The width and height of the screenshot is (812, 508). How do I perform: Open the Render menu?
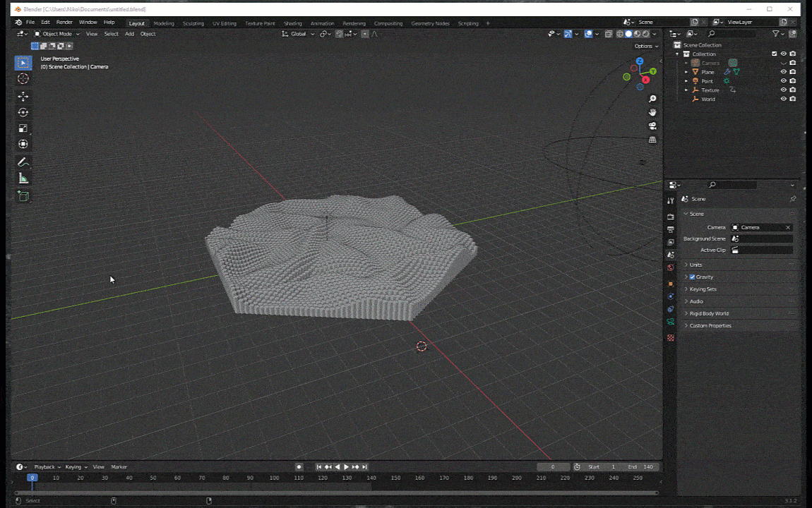[64, 23]
